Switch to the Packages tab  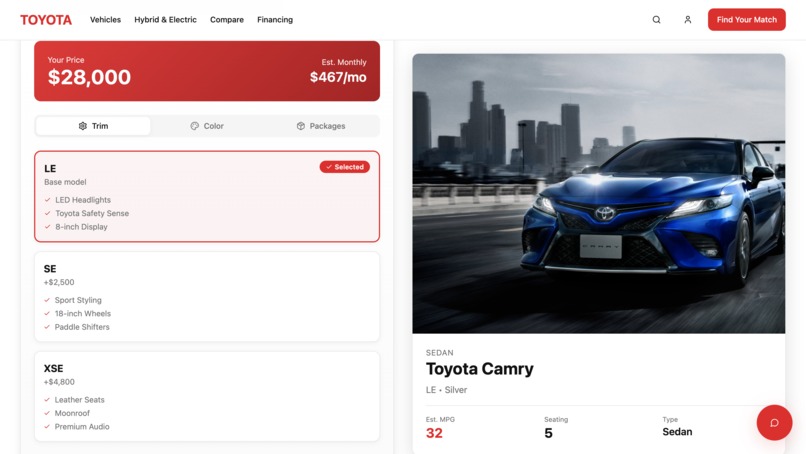321,126
